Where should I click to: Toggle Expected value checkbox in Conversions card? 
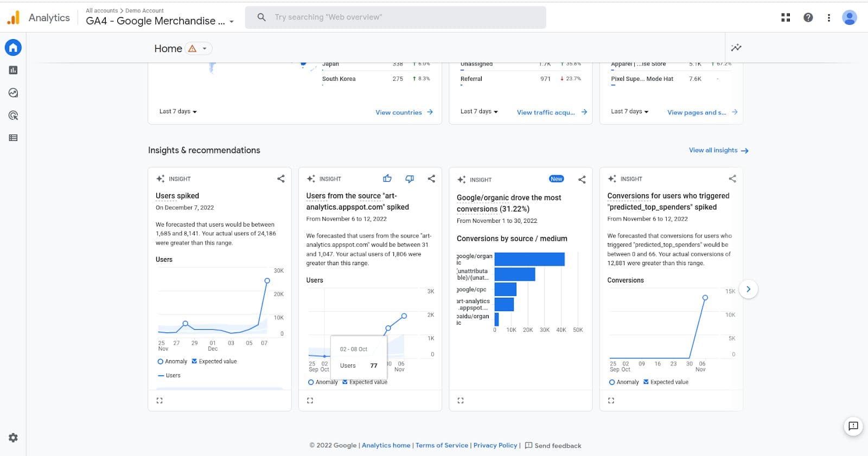[x=646, y=382]
